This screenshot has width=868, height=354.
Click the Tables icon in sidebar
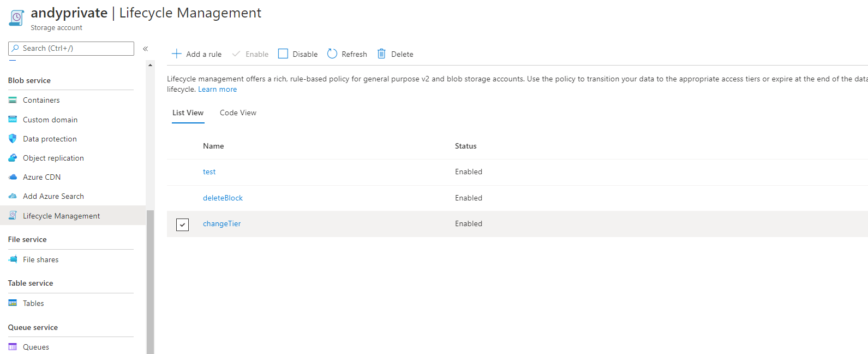13,303
